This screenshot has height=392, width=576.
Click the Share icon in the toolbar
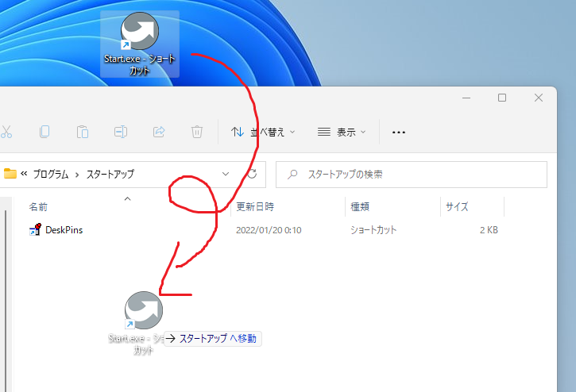click(x=159, y=132)
